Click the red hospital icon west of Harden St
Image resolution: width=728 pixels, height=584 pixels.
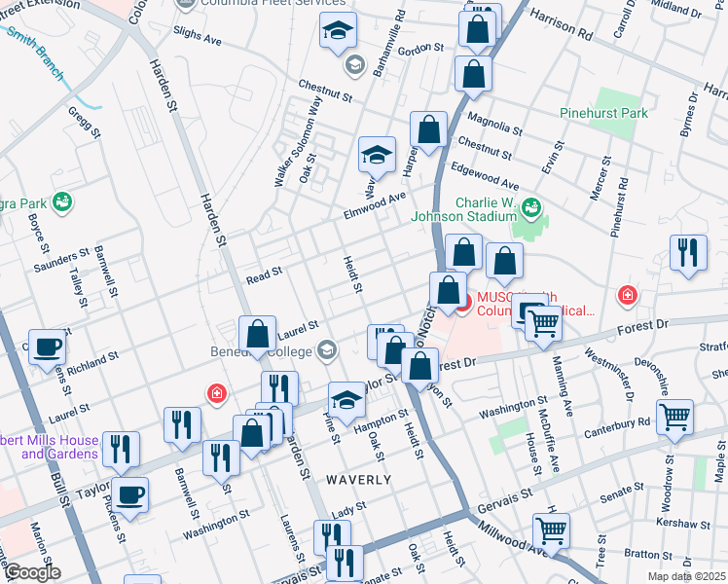coord(217,394)
